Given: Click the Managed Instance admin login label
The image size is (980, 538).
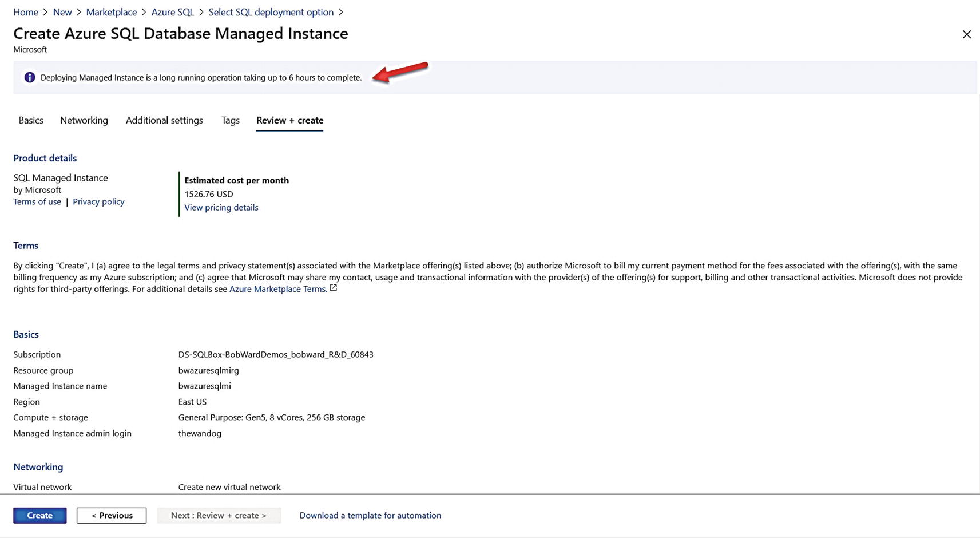Looking at the screenshot, I should click(x=73, y=433).
